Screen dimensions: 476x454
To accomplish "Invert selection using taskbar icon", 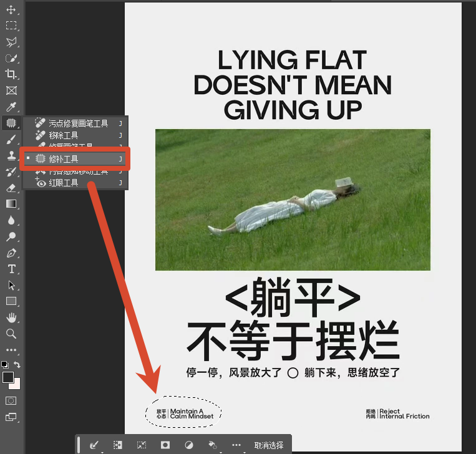I will [189, 445].
